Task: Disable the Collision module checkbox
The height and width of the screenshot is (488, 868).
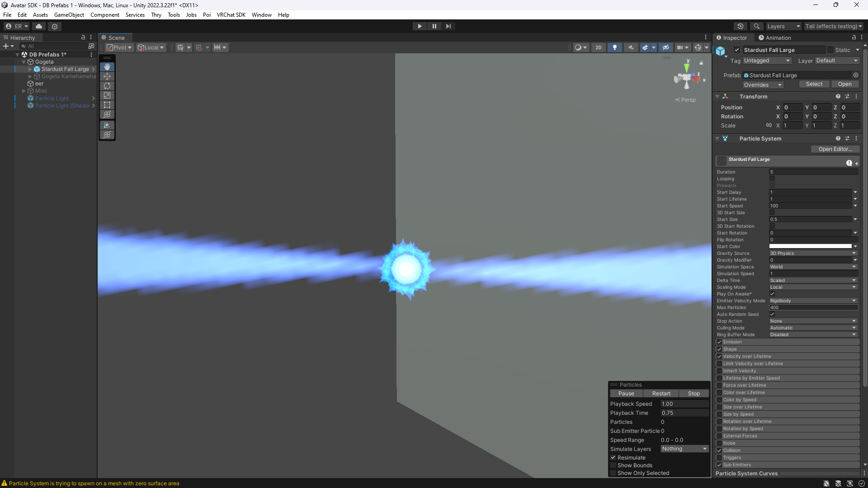Action: [719, 450]
